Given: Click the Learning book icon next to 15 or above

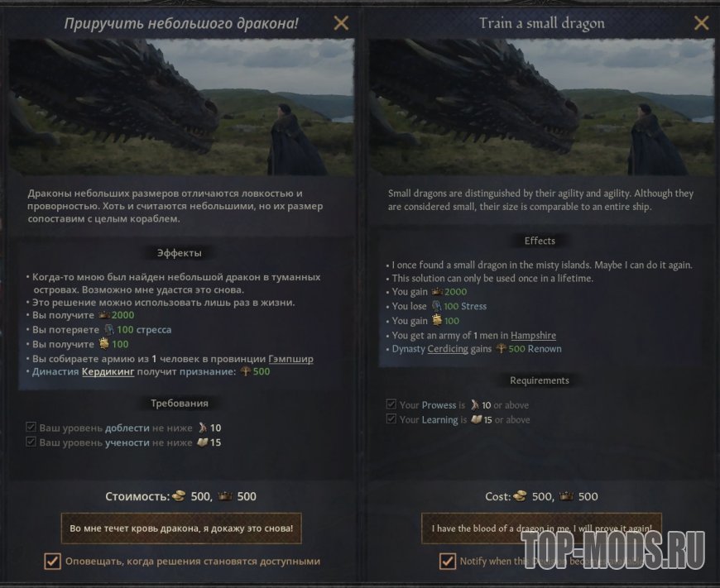Looking at the screenshot, I should (x=476, y=419).
